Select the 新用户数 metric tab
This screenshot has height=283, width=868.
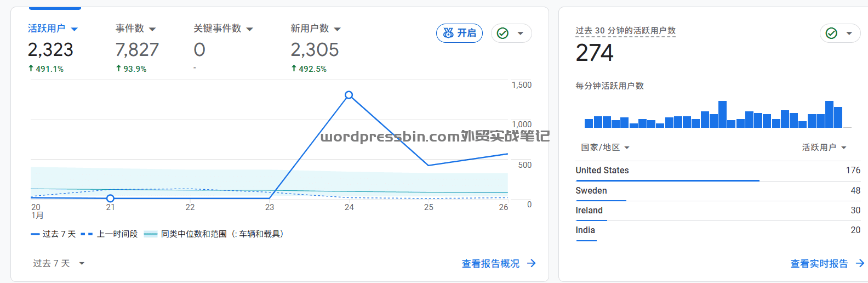pos(315,29)
